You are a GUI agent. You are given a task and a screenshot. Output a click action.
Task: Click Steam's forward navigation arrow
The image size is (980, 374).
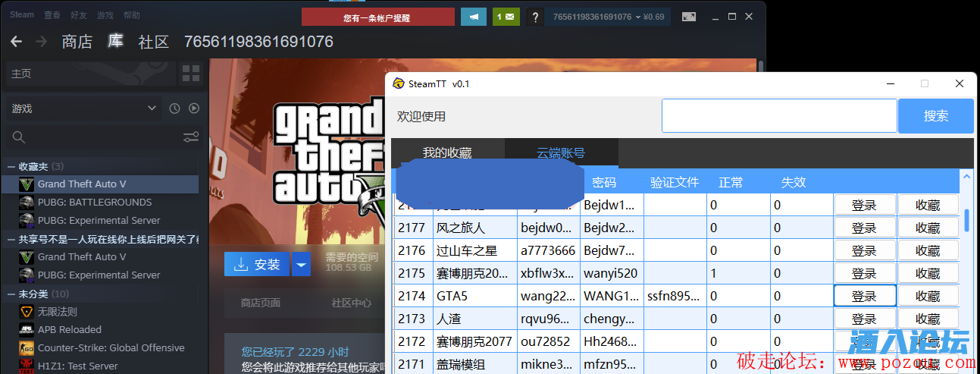(x=41, y=42)
